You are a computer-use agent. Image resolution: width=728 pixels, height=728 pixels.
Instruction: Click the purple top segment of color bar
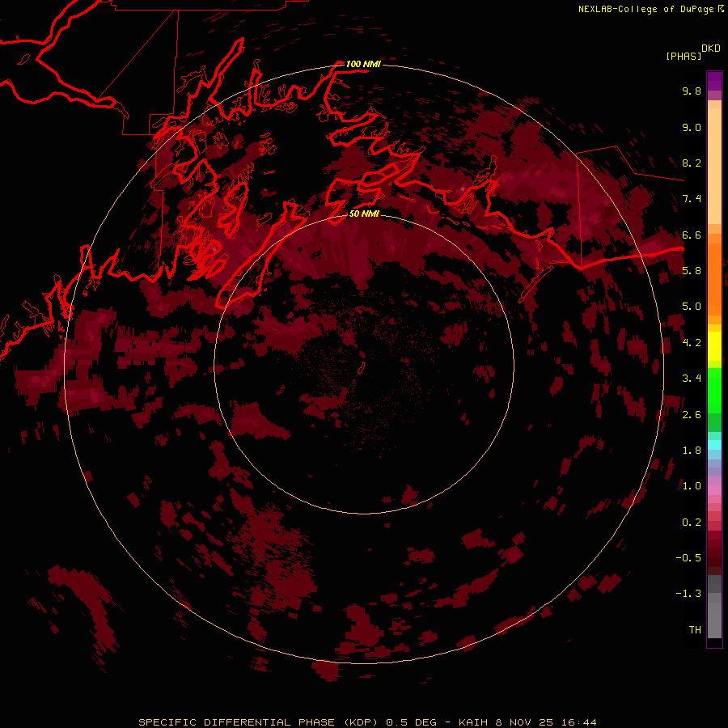point(714,81)
